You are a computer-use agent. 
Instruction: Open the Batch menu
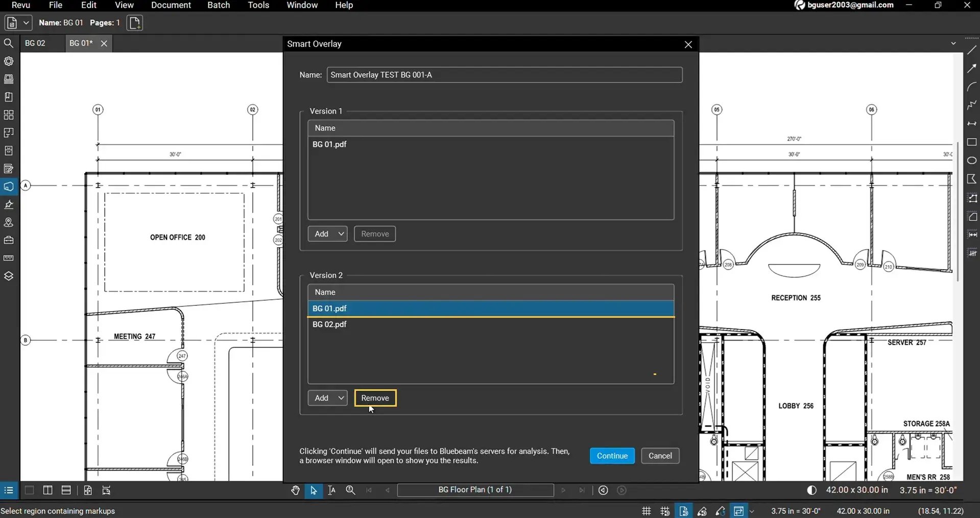[x=219, y=5]
